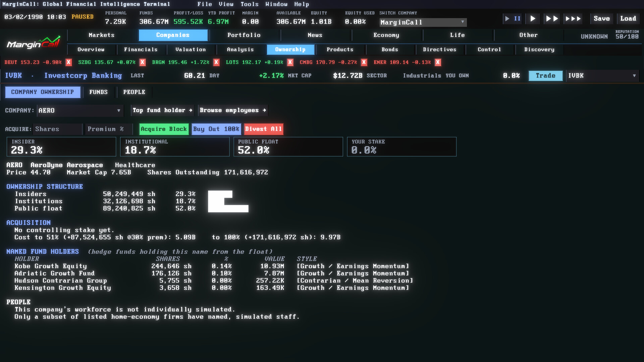Image resolution: width=644 pixels, height=362 pixels.
Task: Open the Tools menu
Action: 250,4
